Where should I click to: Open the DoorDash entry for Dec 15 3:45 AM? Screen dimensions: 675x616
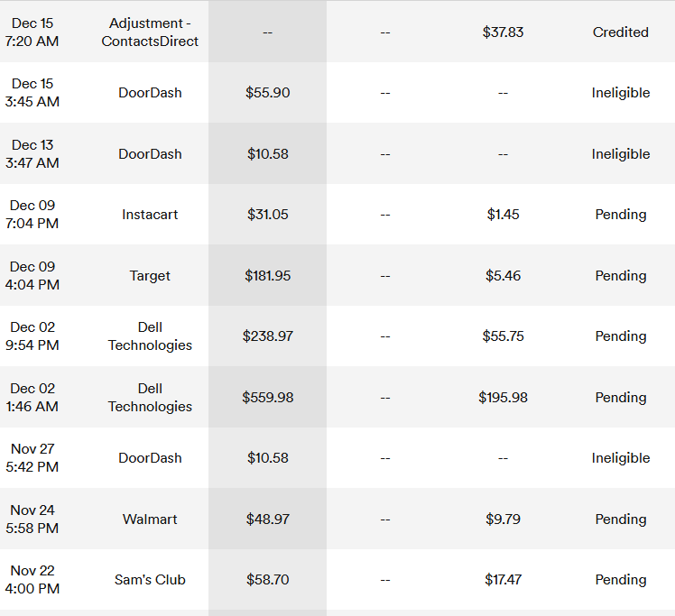coord(150,93)
